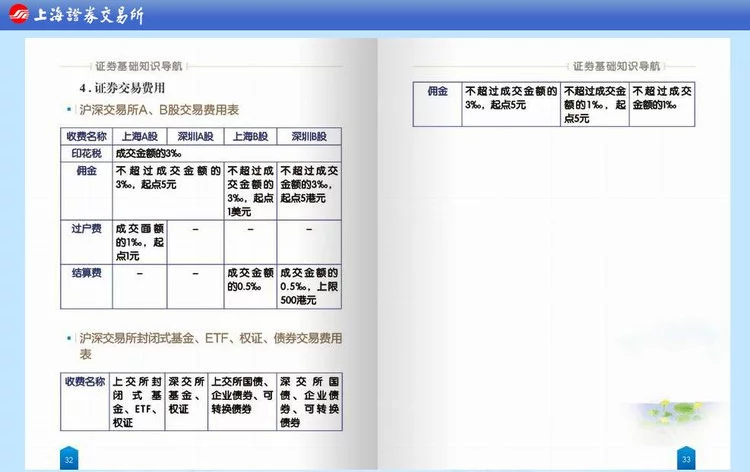Click the page 33 number badge
The width and height of the screenshot is (750, 472).
tap(686, 459)
